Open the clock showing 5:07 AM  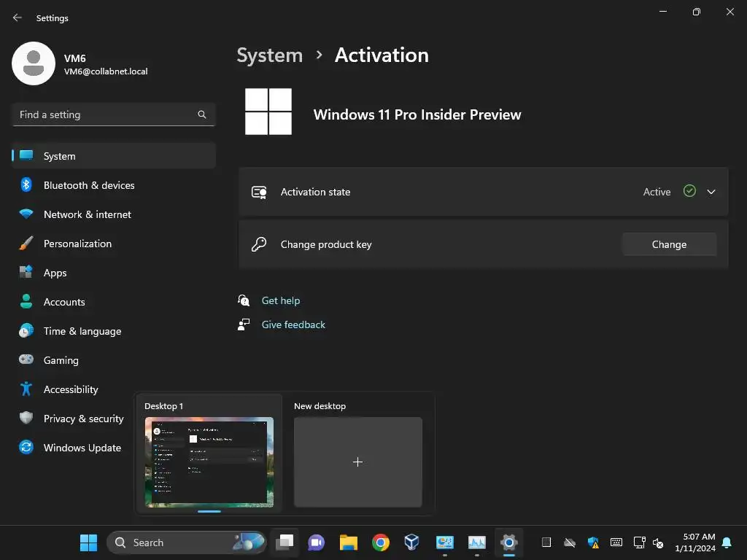pyautogui.click(x=695, y=542)
